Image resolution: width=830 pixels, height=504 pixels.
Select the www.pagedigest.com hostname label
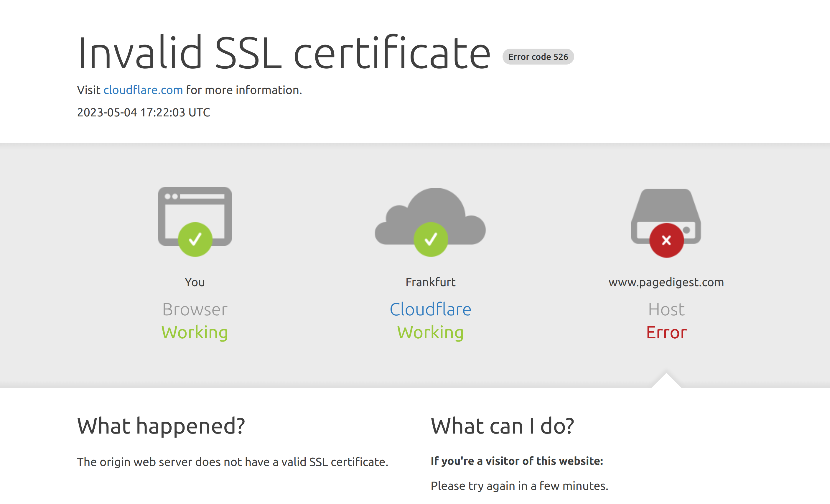666,282
